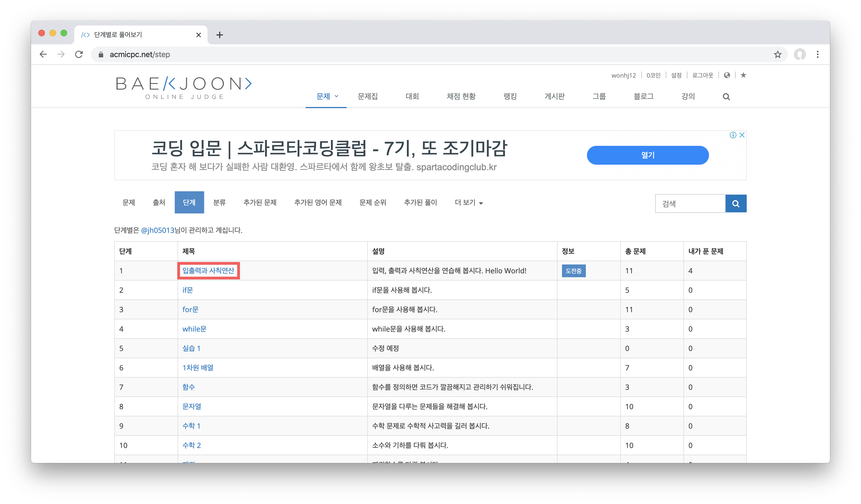The height and width of the screenshot is (504, 861).
Task: Reload the page with the refresh icon
Action: pos(79,54)
